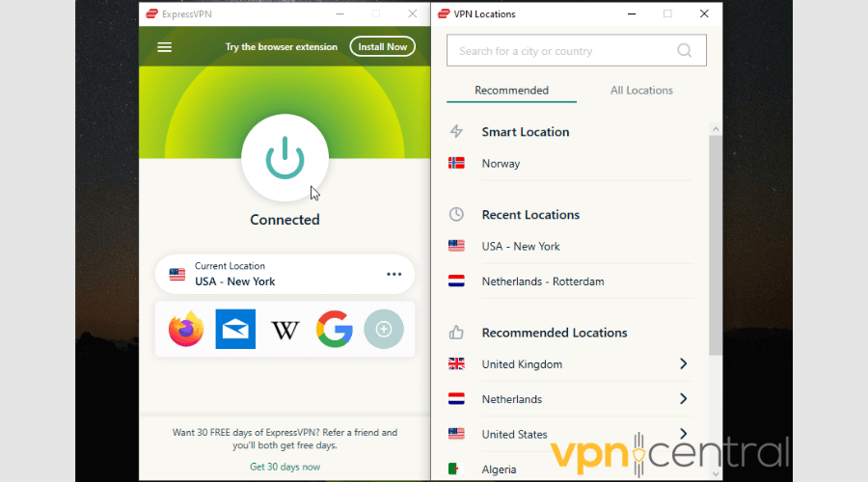Image resolution: width=868 pixels, height=482 pixels.
Task: Open the Google shortcut
Action: click(x=335, y=329)
